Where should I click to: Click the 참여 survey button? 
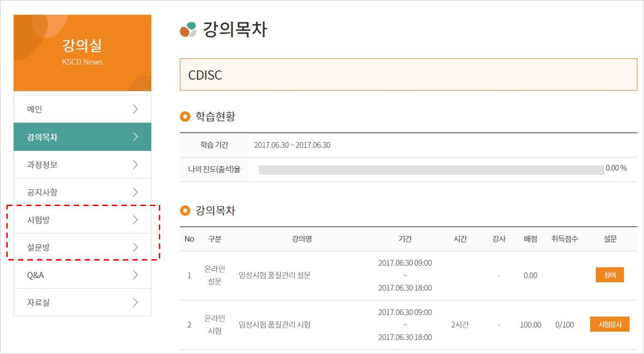tap(610, 275)
